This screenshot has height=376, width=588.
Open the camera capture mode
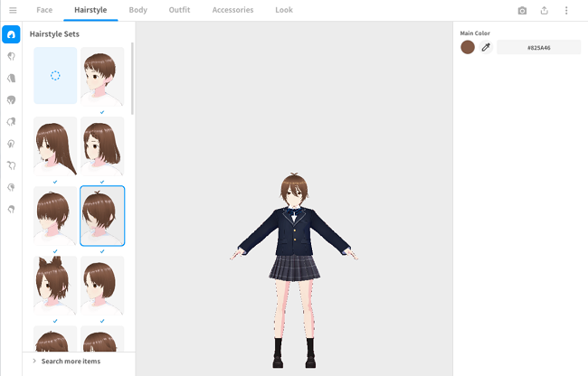(522, 11)
